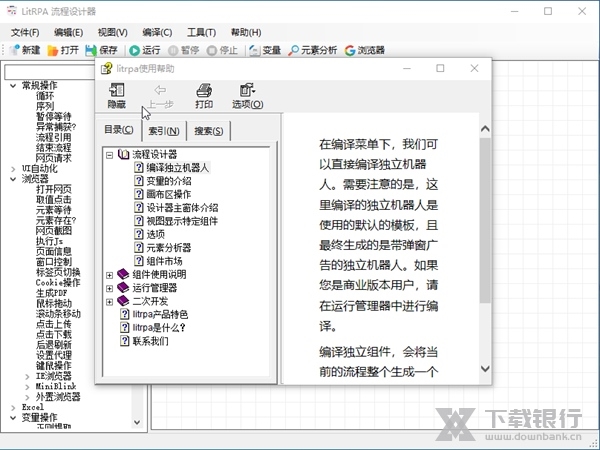This screenshot has height=450, width=600.
Task: Click the component search input field
Action: tap(50, 72)
